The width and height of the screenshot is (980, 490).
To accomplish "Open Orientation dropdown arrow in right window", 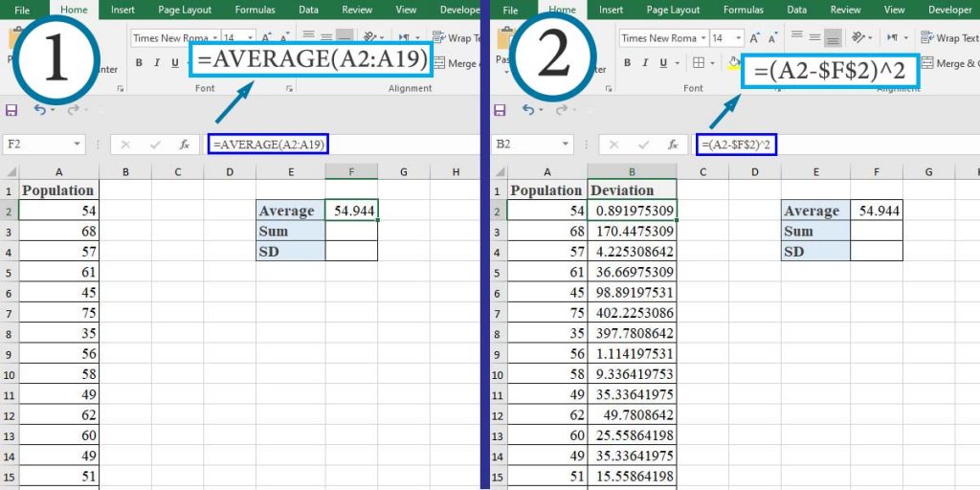I will [x=869, y=38].
